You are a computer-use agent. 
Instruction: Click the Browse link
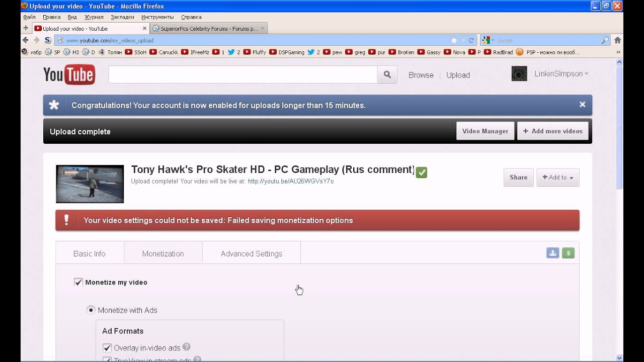click(x=421, y=75)
